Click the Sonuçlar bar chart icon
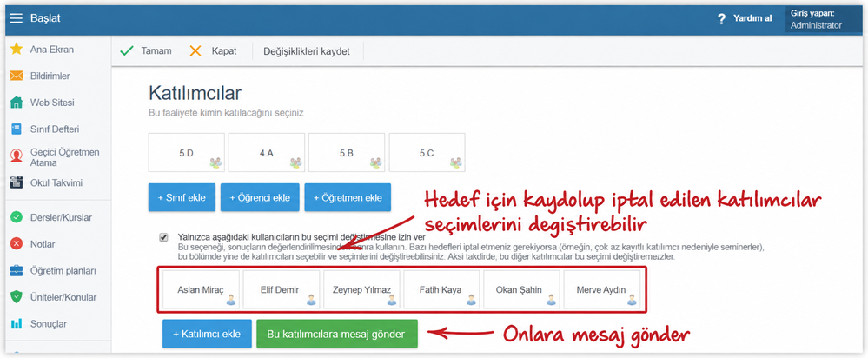Viewport: 868px width, 358px height. pos(17,324)
